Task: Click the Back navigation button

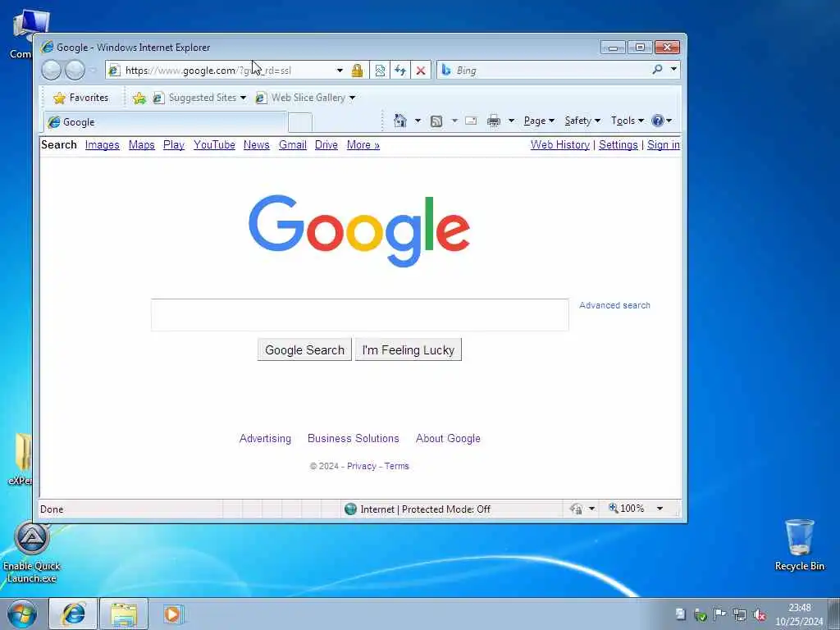Action: 51,71
